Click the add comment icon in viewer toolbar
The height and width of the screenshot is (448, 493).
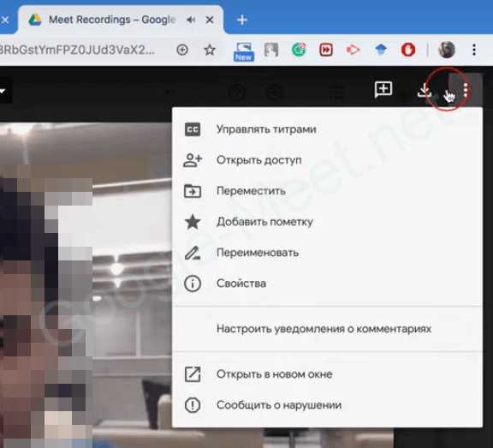pos(383,90)
